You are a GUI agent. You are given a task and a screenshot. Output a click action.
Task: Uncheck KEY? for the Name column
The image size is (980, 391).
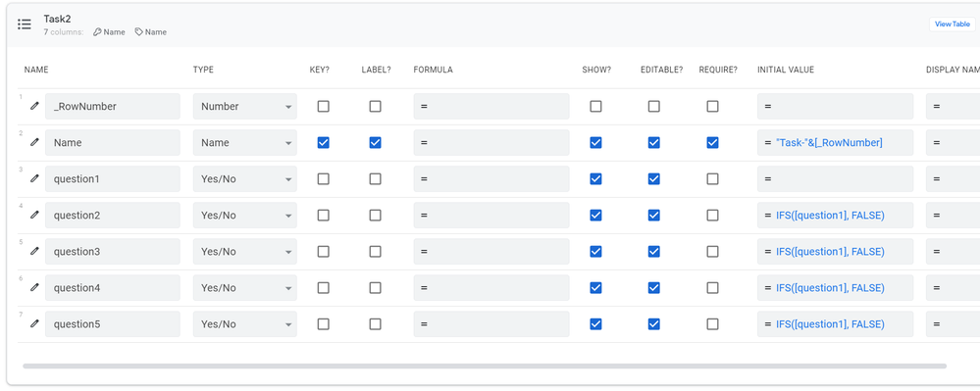[323, 142]
